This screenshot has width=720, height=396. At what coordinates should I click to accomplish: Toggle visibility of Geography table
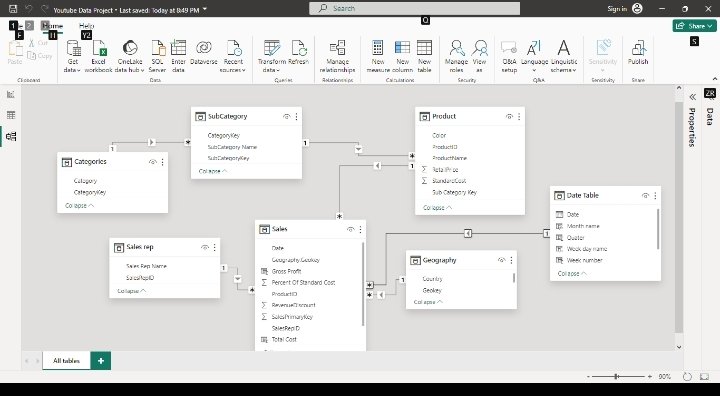[x=501, y=260]
